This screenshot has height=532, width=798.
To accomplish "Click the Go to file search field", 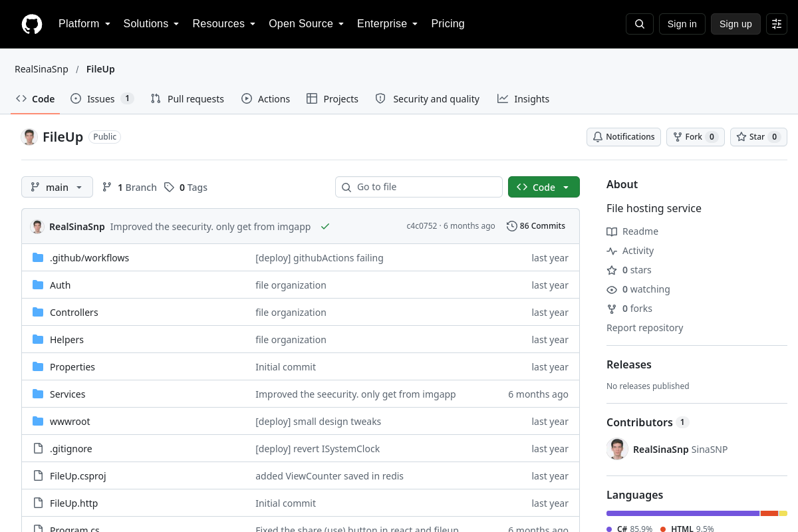I will click(x=419, y=187).
